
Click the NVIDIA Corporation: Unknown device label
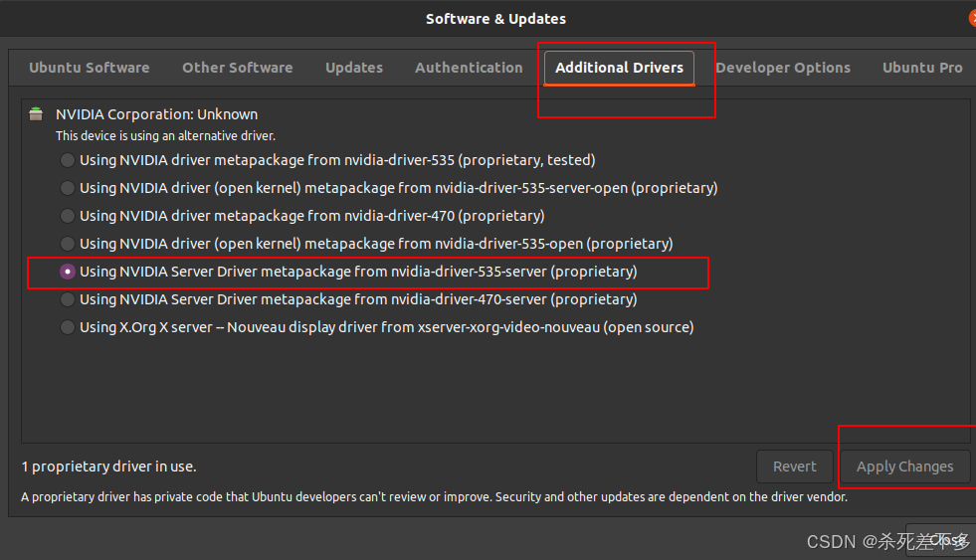point(157,114)
